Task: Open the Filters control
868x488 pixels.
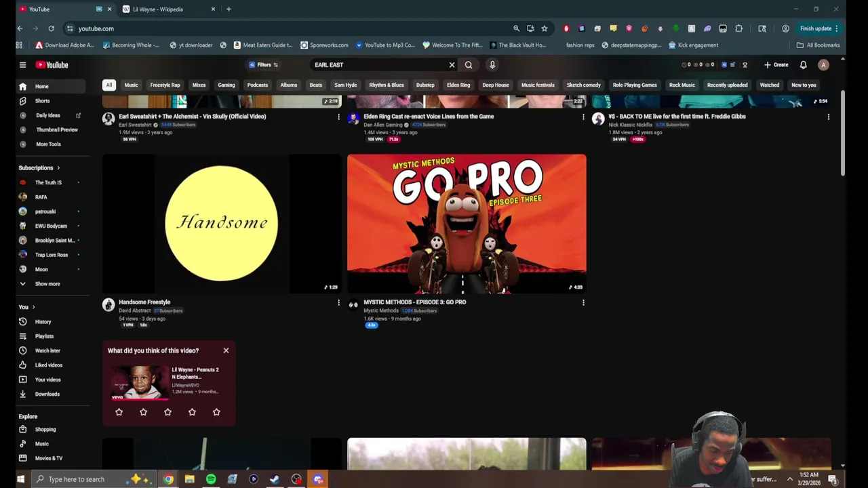Action: (264, 65)
